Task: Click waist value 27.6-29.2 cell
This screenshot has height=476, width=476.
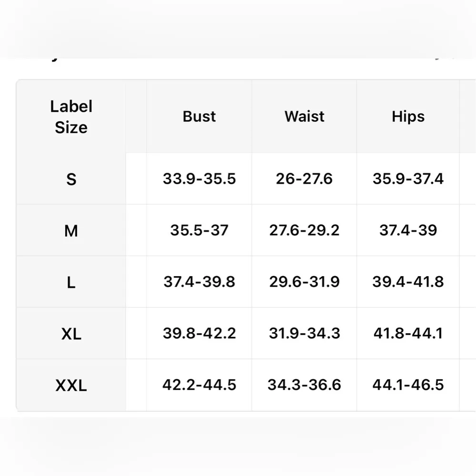Action: tap(304, 230)
